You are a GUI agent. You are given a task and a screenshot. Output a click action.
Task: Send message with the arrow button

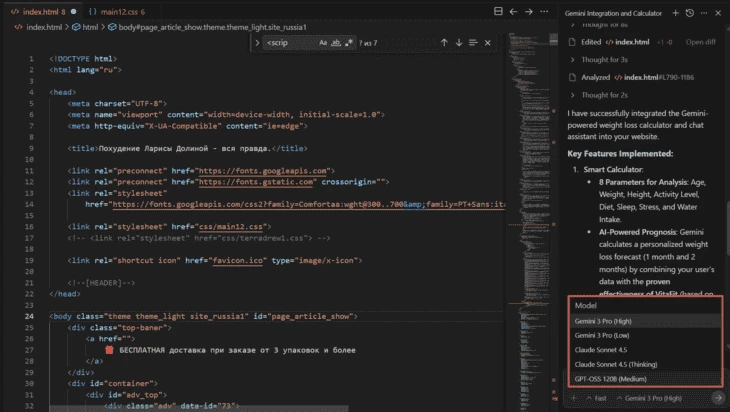pyautogui.click(x=718, y=398)
